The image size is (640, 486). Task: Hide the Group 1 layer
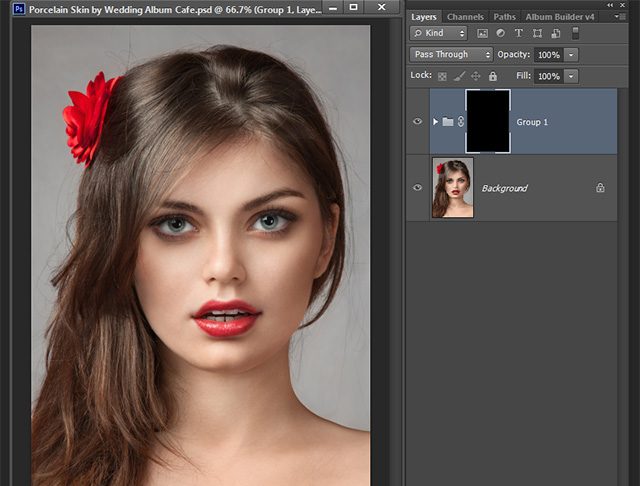(417, 122)
